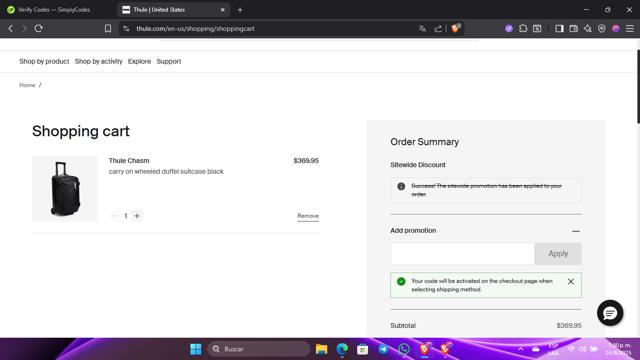Open the Brave Shields lion icon
The width and height of the screenshot is (640, 360).
456,28
